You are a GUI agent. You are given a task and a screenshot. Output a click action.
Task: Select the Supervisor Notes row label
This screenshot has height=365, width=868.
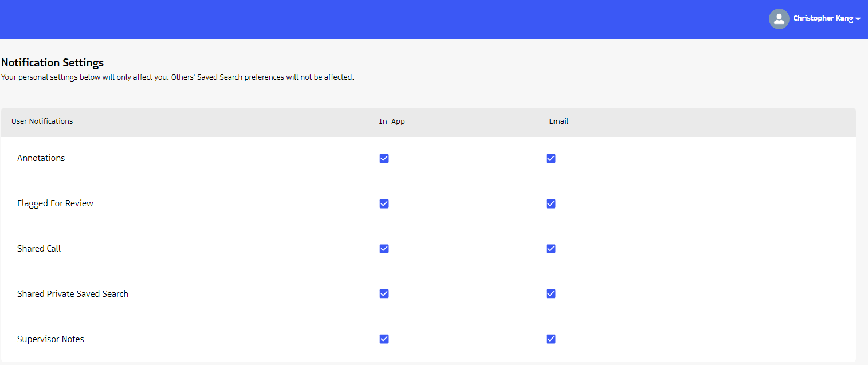(50, 339)
